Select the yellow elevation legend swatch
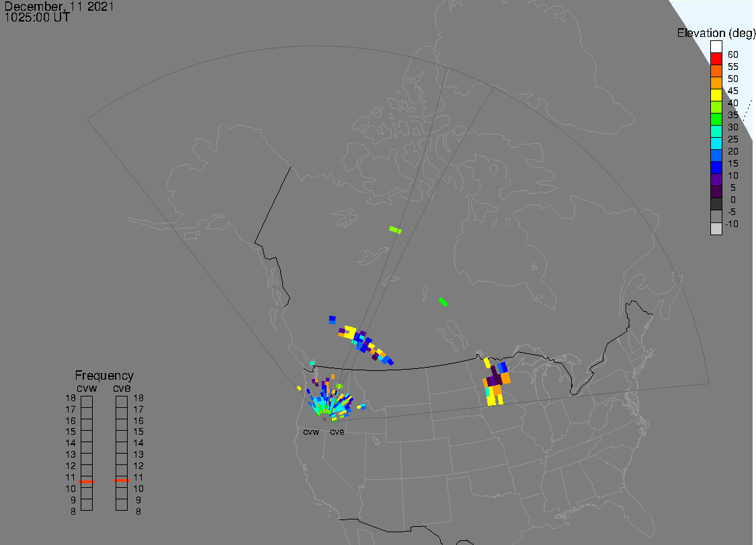756x545 pixels. (x=716, y=95)
